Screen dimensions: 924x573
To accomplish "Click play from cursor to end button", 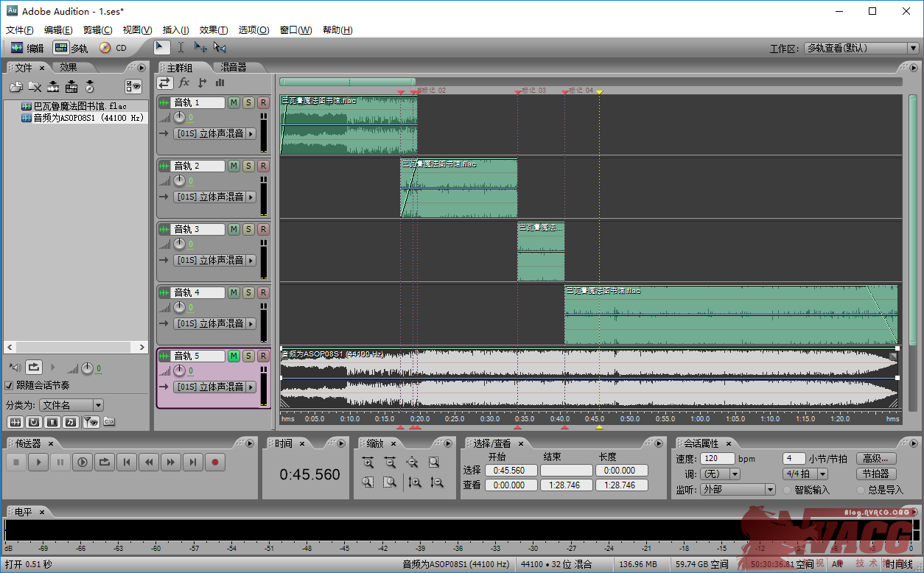I will 83,463.
